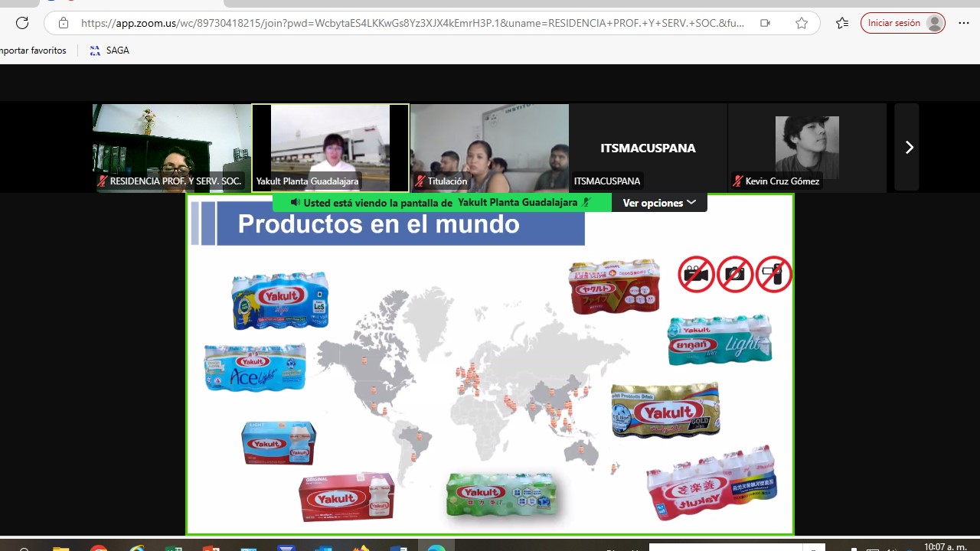980x551 pixels.
Task: Add page to favorites with star icon
Action: 802,23
